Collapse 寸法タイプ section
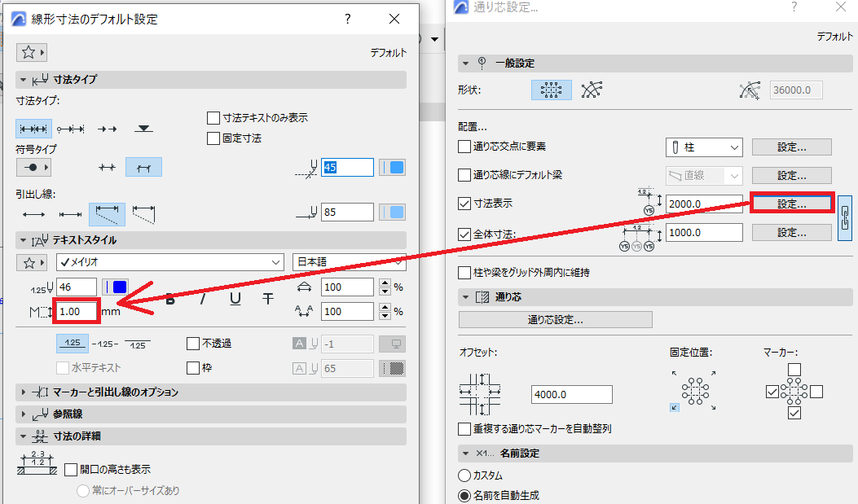 (23, 80)
